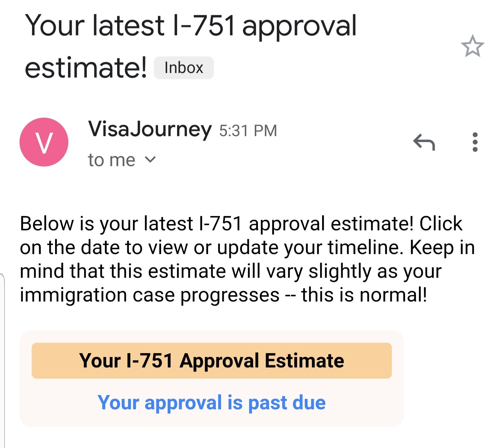This screenshot has width=502, height=448.
Task: Select the email subject line title
Action: tap(191, 46)
